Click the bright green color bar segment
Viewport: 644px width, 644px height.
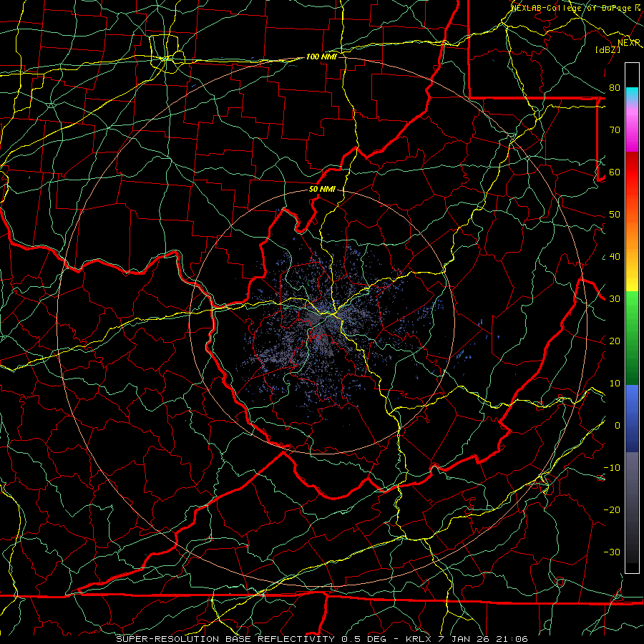[632, 308]
